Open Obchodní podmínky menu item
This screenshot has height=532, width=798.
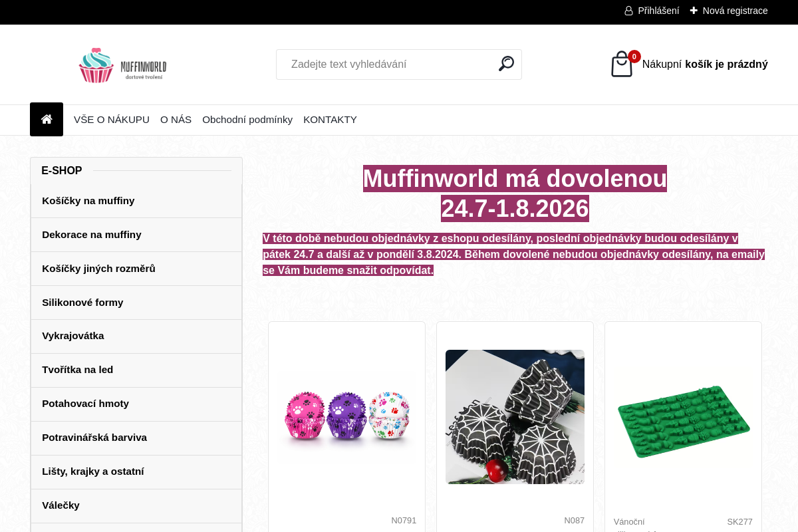pos(247,120)
